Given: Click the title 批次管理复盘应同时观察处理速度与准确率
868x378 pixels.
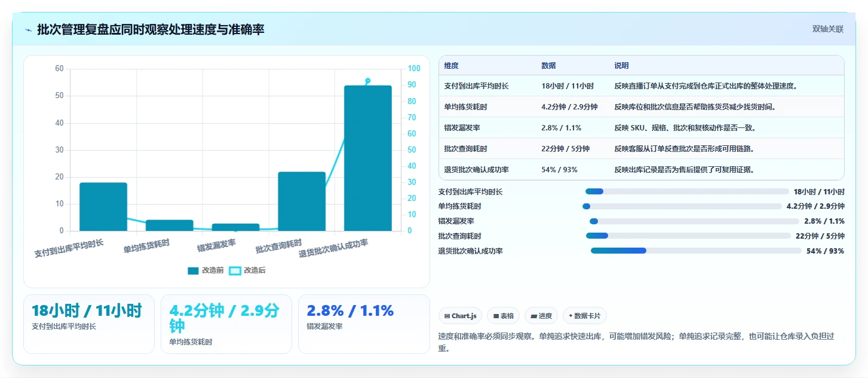Looking at the screenshot, I should point(151,29).
